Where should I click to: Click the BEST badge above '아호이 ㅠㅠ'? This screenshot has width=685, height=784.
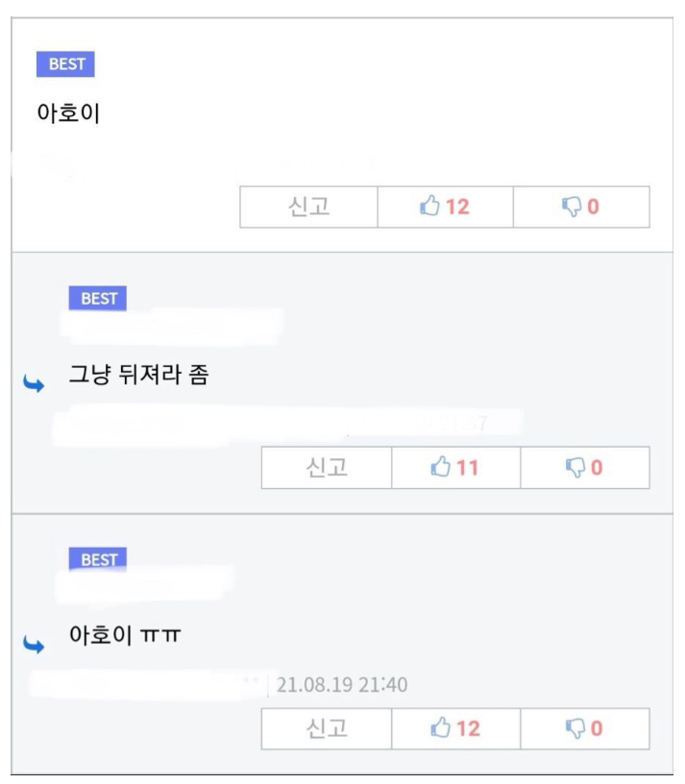click(x=97, y=559)
